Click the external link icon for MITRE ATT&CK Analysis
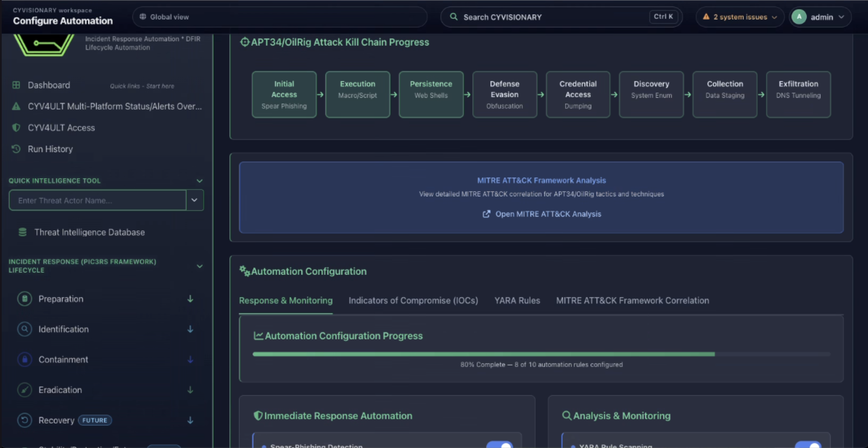The height and width of the screenshot is (448, 868). [x=486, y=214]
